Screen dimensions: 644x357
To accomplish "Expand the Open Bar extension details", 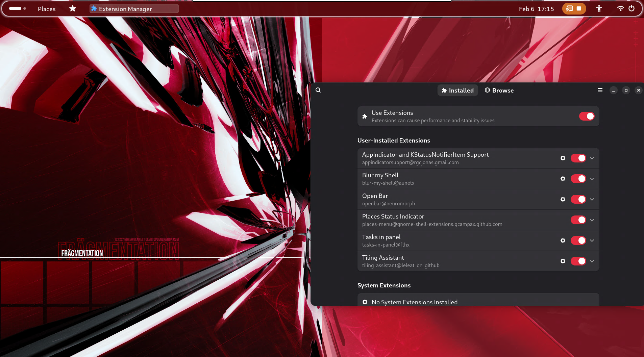I will (592, 199).
